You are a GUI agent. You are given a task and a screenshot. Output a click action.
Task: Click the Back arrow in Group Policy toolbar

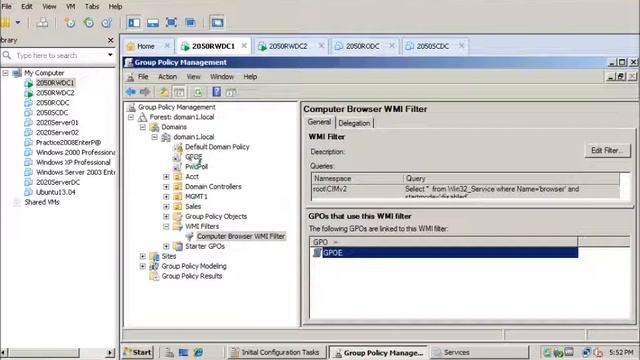click(131, 92)
